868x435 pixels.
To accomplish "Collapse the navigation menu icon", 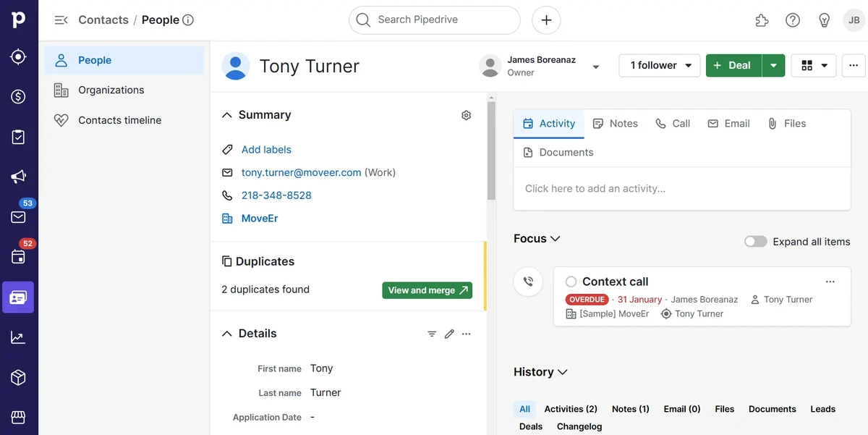I will tap(61, 20).
